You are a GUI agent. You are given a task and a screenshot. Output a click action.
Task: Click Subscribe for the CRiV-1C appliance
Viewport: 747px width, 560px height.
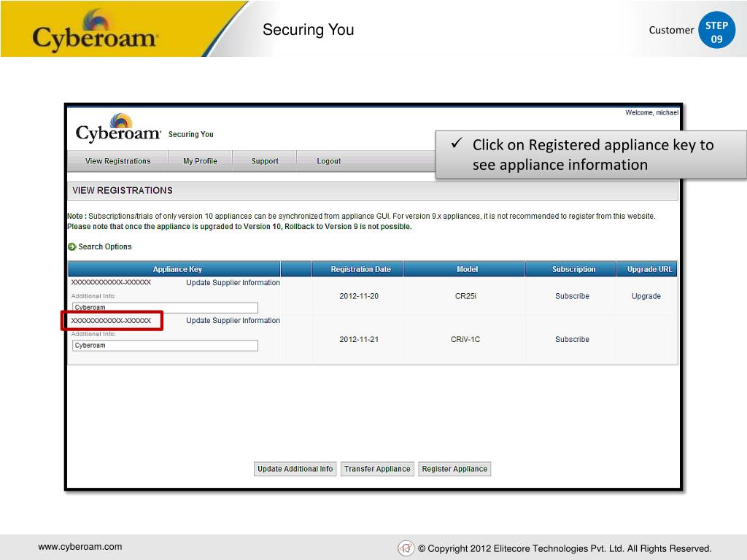572,340
